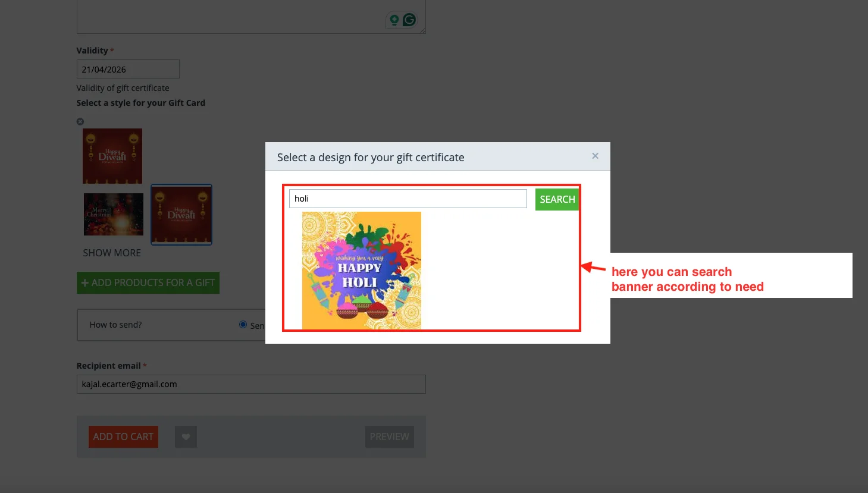The width and height of the screenshot is (868, 493).
Task: Open the PREVIEW of the gift certificate
Action: pyautogui.click(x=389, y=437)
